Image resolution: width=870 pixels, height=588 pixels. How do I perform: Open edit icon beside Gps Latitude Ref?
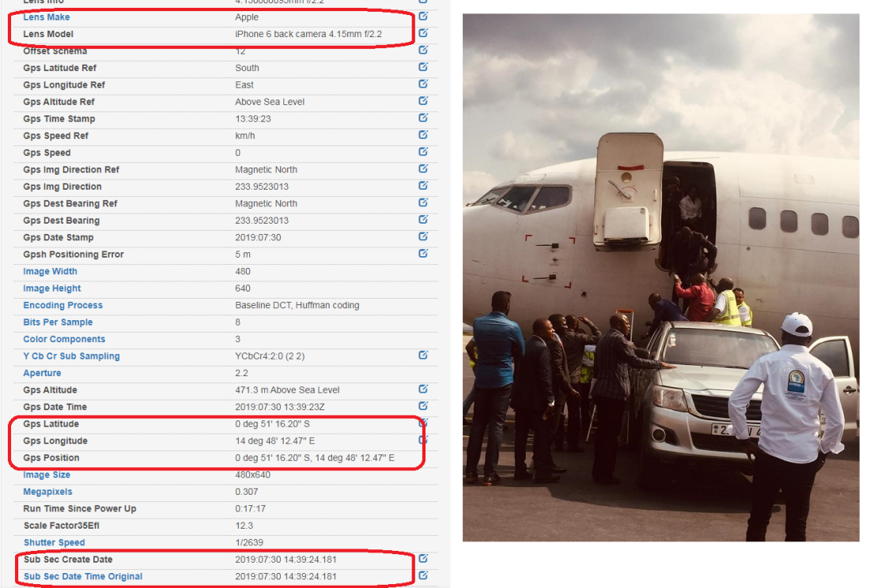[x=423, y=67]
